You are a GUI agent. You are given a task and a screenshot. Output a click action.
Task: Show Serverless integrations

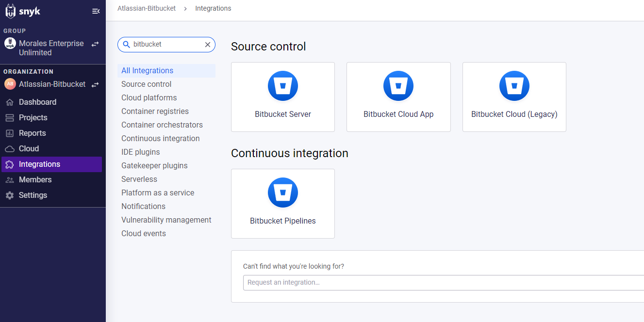(139, 179)
